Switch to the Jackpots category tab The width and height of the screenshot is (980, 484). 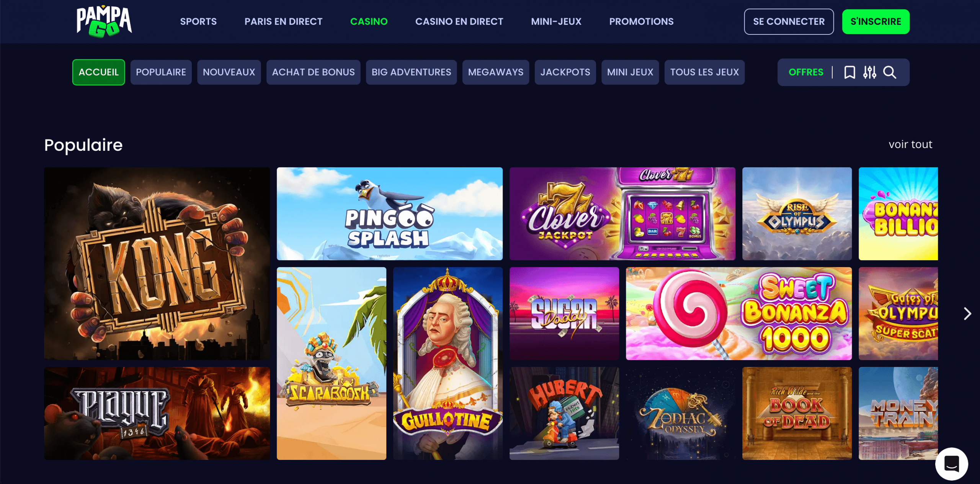point(565,72)
